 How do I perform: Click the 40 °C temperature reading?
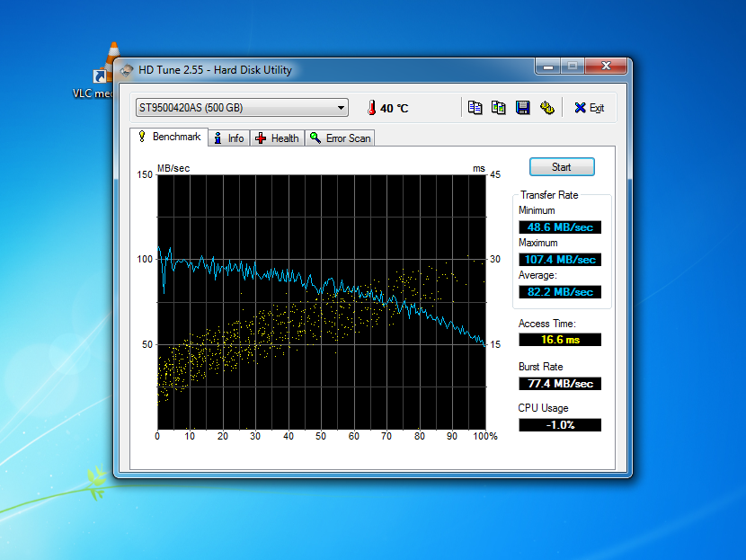[x=394, y=109]
